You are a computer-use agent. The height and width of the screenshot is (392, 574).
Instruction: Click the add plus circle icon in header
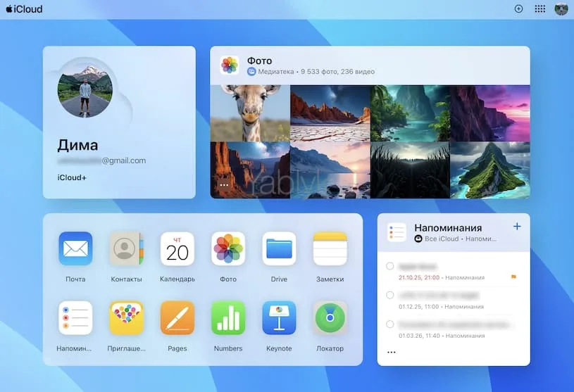(518, 8)
